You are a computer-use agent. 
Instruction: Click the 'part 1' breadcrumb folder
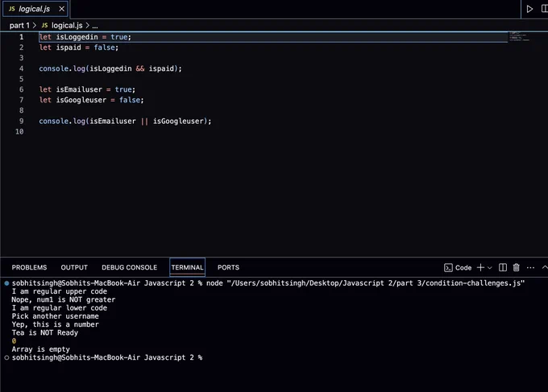[x=19, y=26]
